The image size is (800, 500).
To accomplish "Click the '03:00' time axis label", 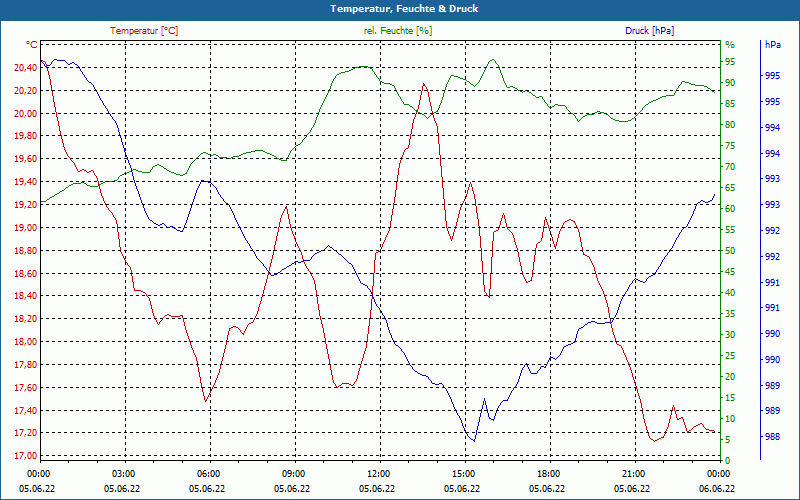I will (x=123, y=473).
